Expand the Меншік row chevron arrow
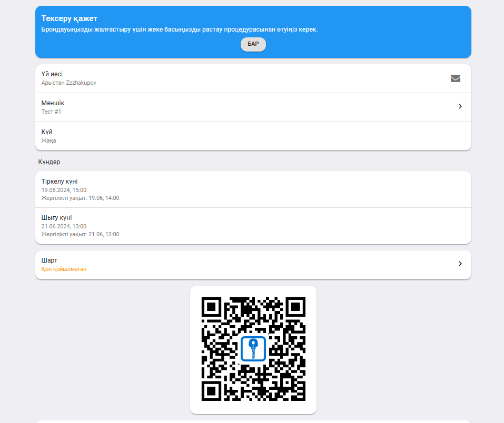Image resolution: width=504 pixels, height=423 pixels. click(x=460, y=106)
